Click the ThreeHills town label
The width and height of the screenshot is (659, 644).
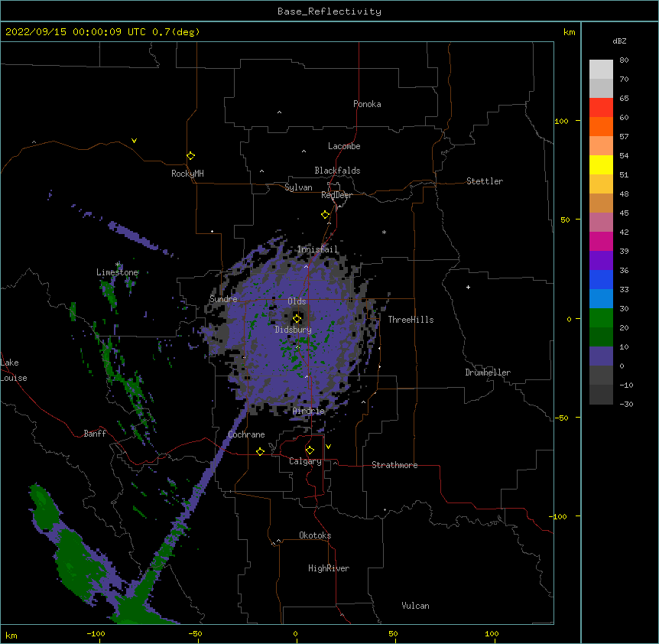[x=411, y=320]
